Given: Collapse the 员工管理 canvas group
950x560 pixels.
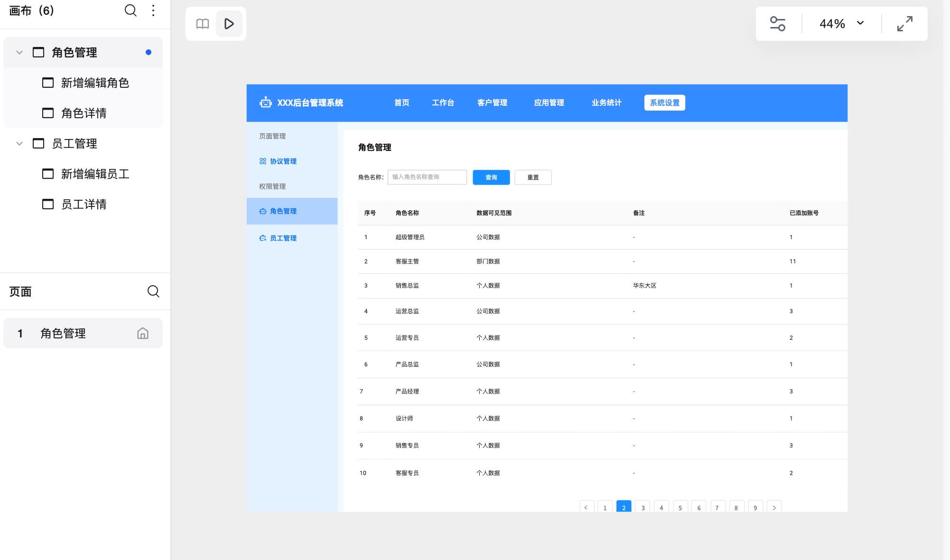Looking at the screenshot, I should tap(19, 143).
